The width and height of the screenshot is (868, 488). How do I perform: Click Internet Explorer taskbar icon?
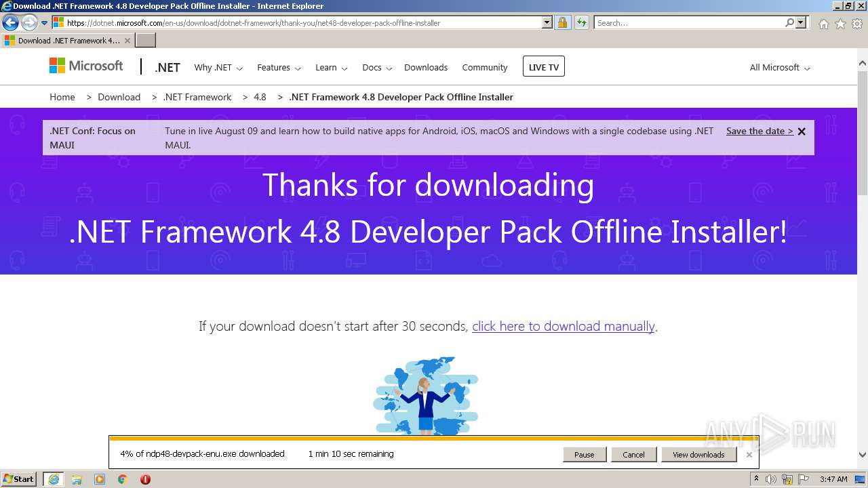point(54,479)
